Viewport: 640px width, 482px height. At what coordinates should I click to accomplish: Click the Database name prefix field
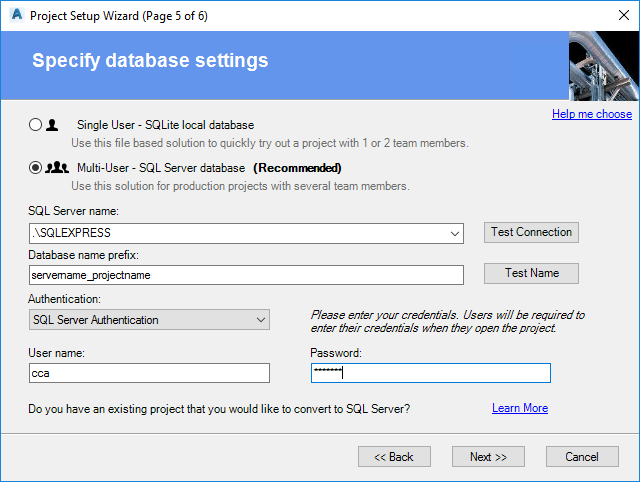(247, 274)
